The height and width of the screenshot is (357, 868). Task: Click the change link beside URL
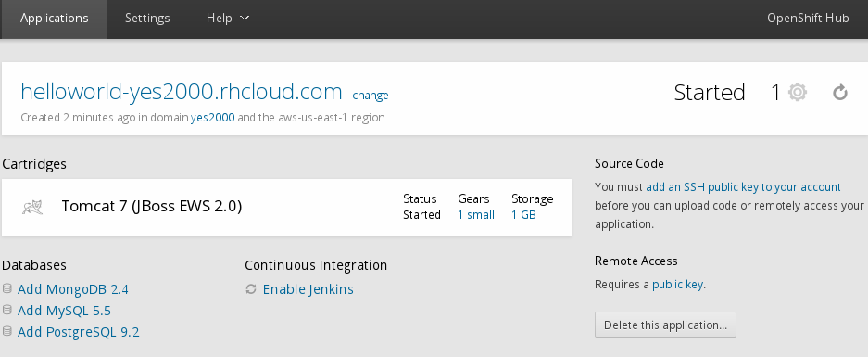pos(371,96)
